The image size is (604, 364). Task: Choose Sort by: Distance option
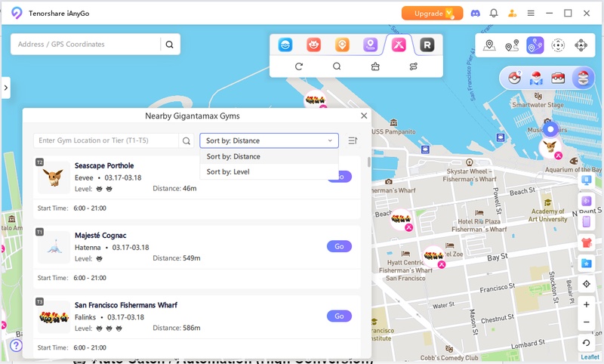tap(269, 156)
